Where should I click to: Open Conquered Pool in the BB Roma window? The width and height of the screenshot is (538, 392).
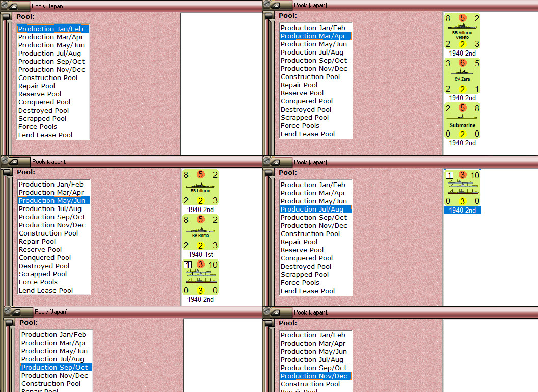54,258
